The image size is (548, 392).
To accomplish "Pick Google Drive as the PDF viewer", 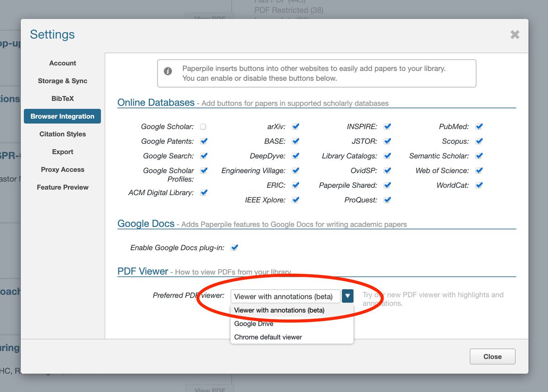I will point(292,323).
